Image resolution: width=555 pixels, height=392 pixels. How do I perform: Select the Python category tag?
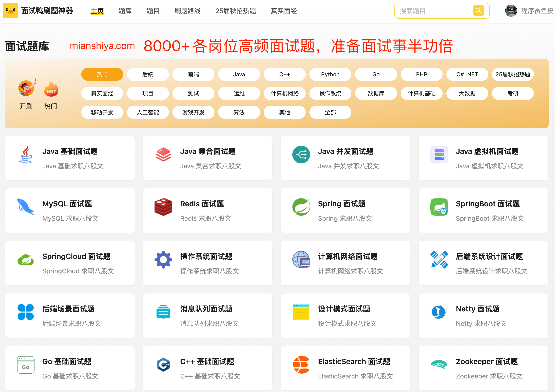(x=330, y=74)
